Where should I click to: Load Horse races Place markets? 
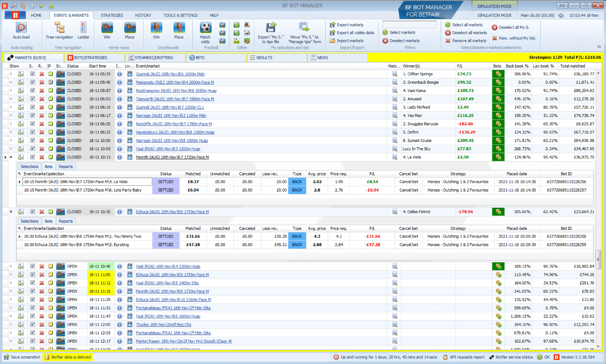129,30
